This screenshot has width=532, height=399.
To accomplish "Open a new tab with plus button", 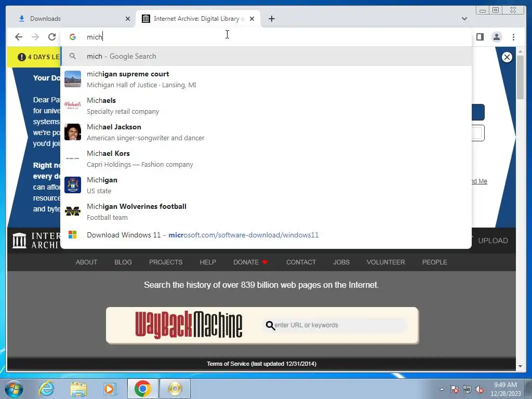I will 271,19.
